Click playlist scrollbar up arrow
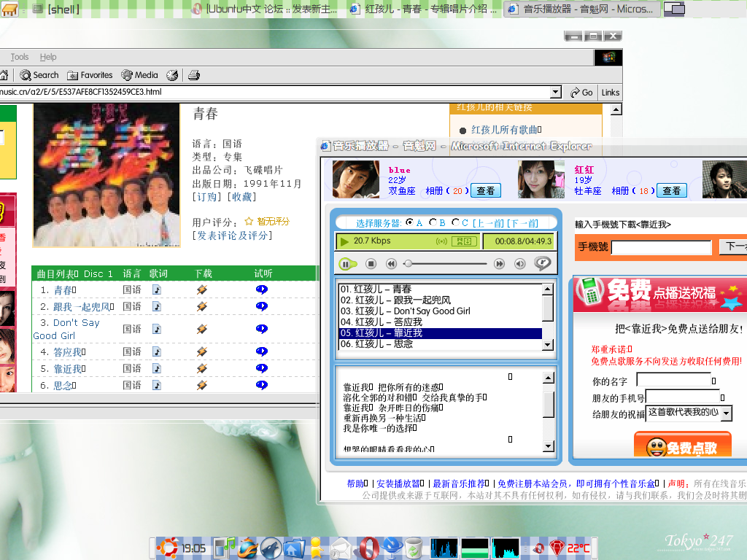747x560 pixels. point(548,289)
